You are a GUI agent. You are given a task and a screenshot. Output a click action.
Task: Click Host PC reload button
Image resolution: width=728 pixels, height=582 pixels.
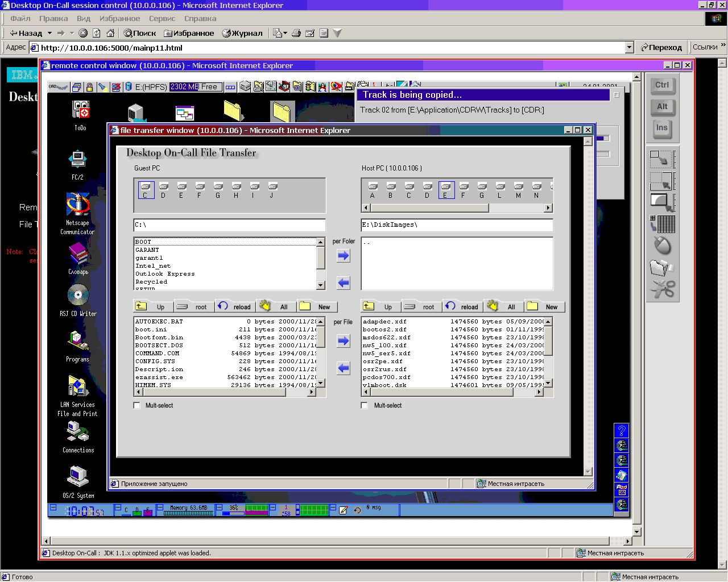tap(462, 307)
